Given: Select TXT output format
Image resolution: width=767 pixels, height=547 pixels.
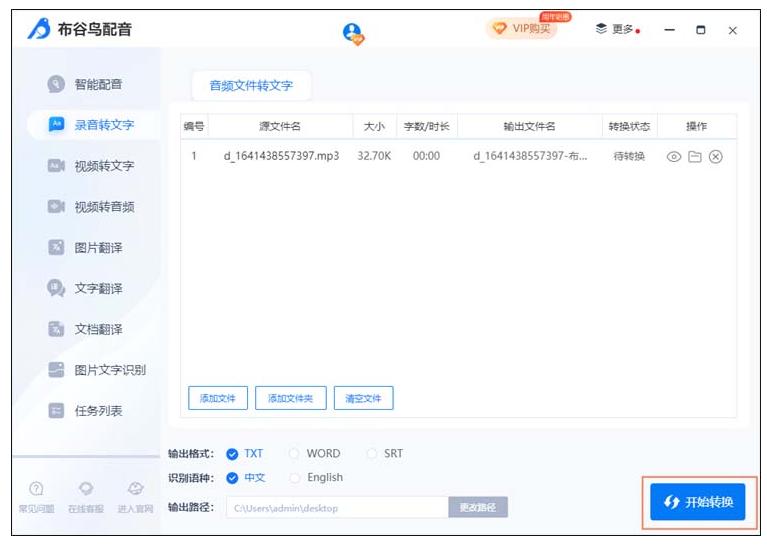Looking at the screenshot, I should point(233,454).
